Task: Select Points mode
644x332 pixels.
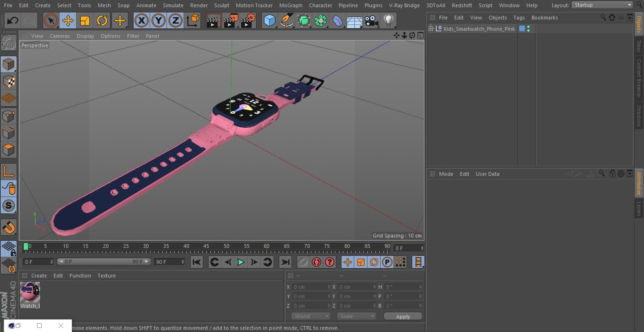Action: click(9, 116)
